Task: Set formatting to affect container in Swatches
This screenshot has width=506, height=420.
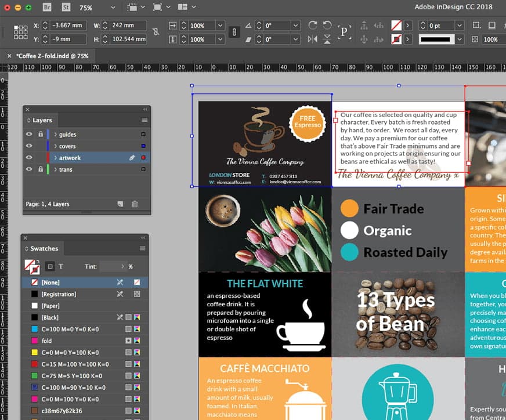Action: (50, 266)
